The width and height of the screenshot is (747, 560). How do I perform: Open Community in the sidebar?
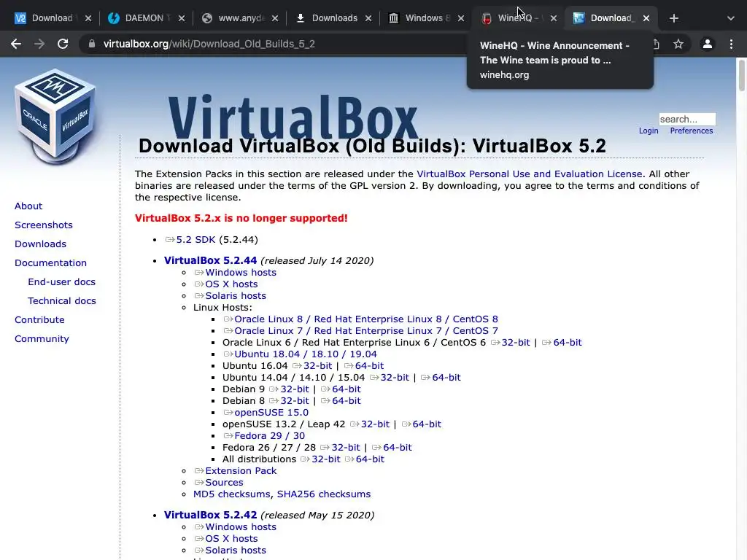point(42,339)
